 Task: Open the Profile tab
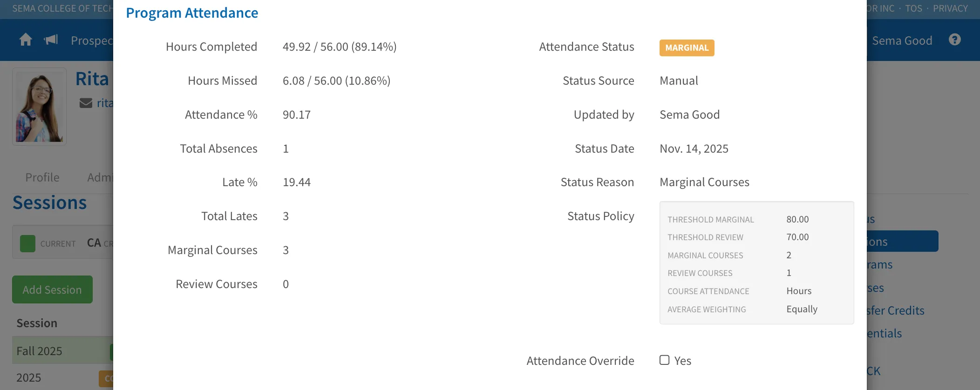(42, 177)
